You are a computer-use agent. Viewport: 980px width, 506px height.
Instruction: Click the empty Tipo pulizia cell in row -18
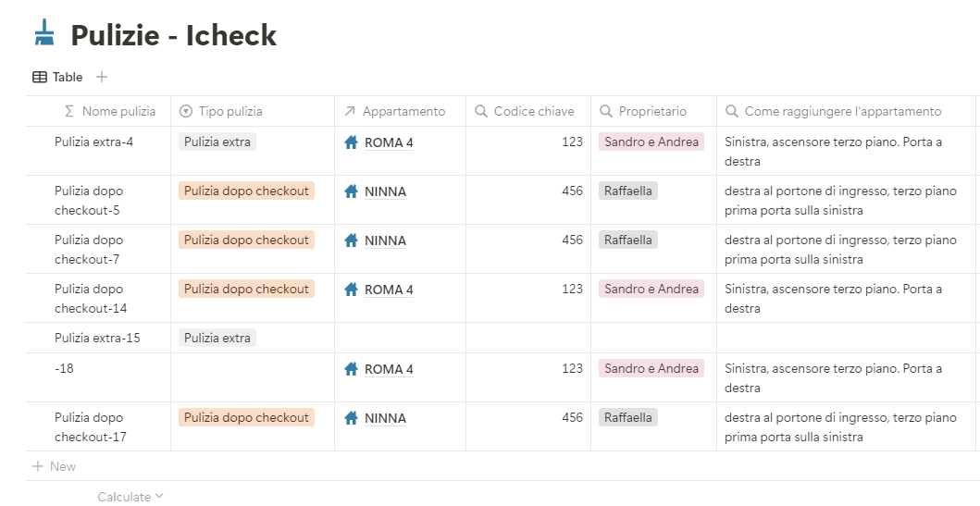pos(252,377)
